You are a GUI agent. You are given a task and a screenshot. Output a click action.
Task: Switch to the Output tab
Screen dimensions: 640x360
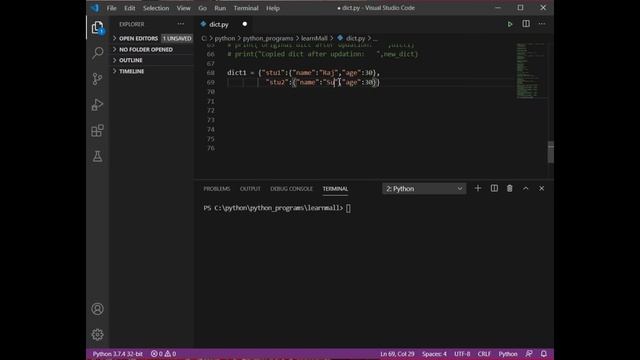[250, 189]
